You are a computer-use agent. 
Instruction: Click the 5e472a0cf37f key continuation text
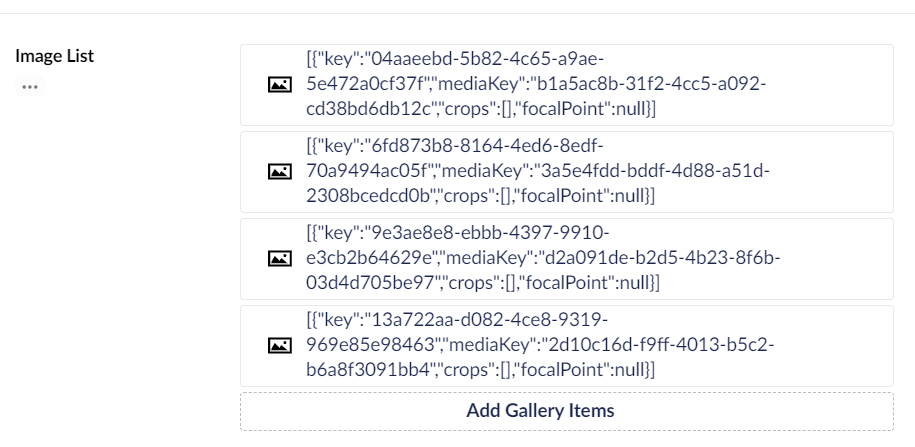click(369, 84)
